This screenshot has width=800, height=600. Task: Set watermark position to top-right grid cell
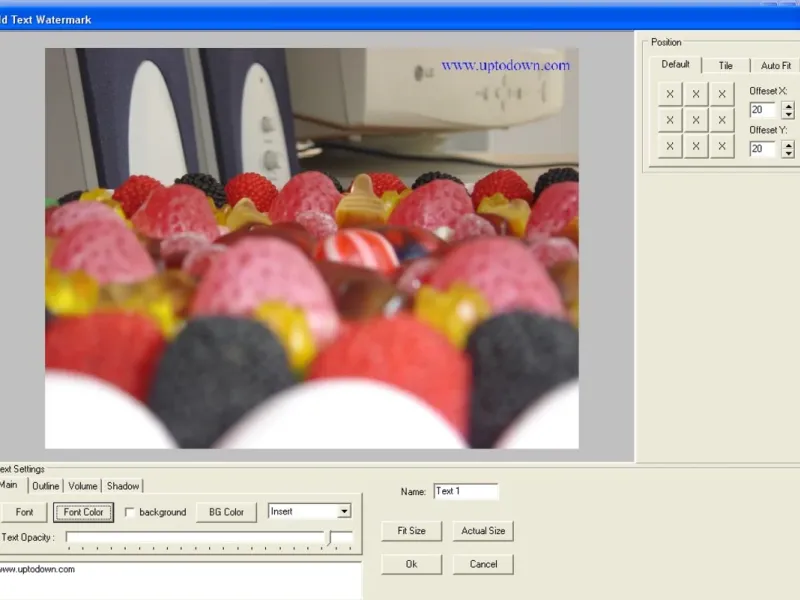[x=722, y=94]
